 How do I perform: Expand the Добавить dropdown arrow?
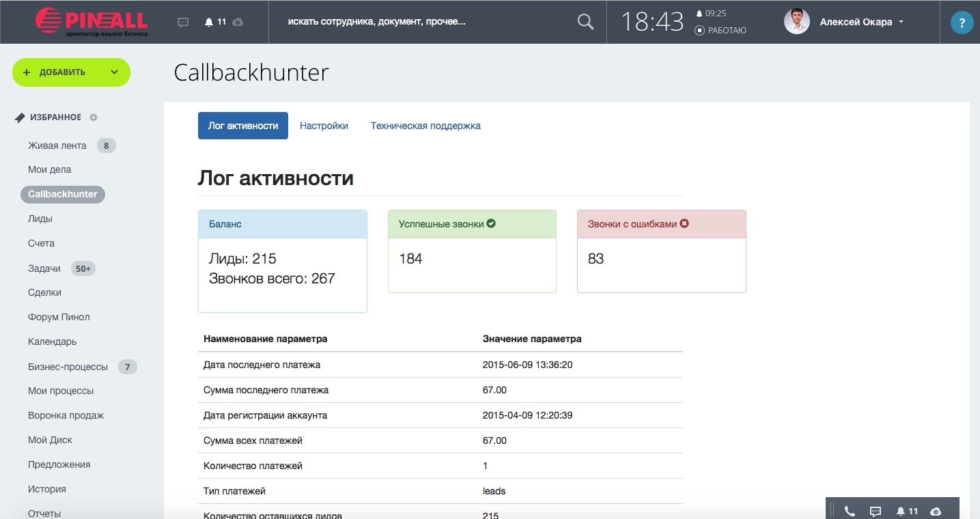pyautogui.click(x=115, y=72)
